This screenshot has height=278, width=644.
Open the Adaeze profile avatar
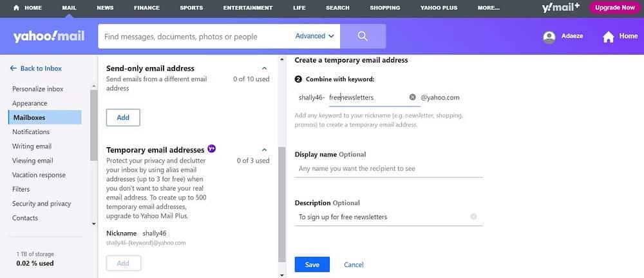[x=549, y=37]
